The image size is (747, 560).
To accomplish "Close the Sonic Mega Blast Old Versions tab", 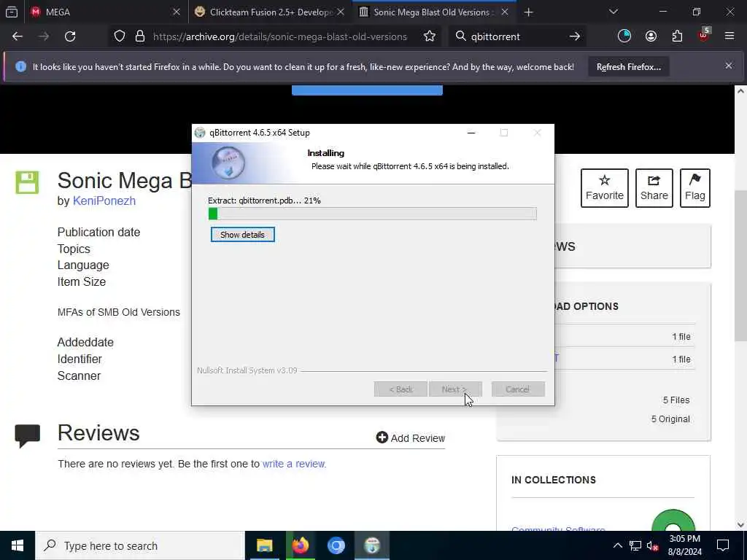I will point(505,12).
